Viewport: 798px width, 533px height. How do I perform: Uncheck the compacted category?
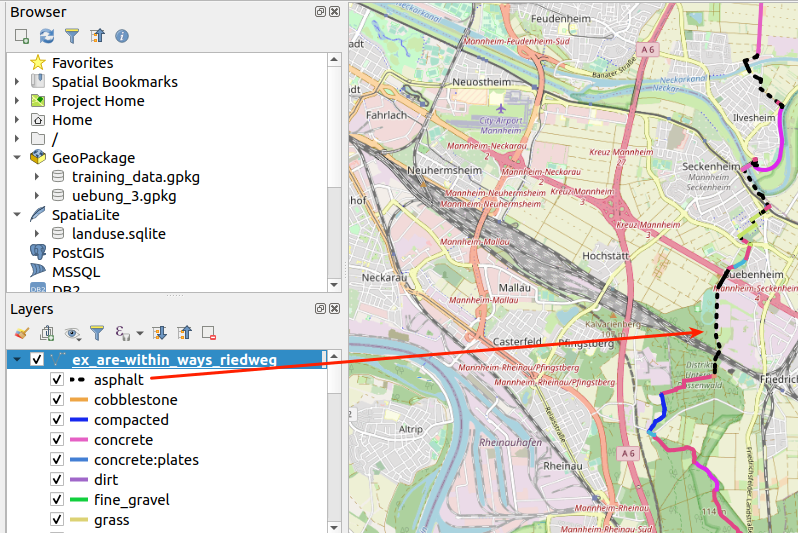tap(57, 419)
